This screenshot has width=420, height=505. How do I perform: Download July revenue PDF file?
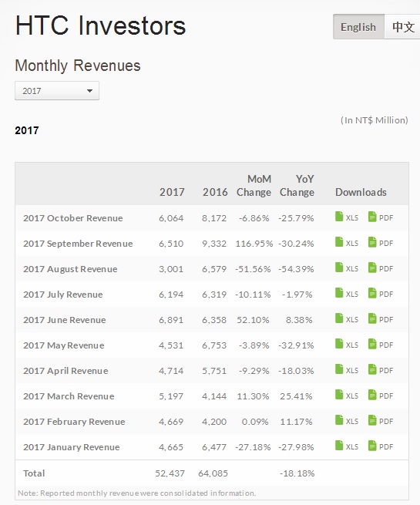coord(381,294)
